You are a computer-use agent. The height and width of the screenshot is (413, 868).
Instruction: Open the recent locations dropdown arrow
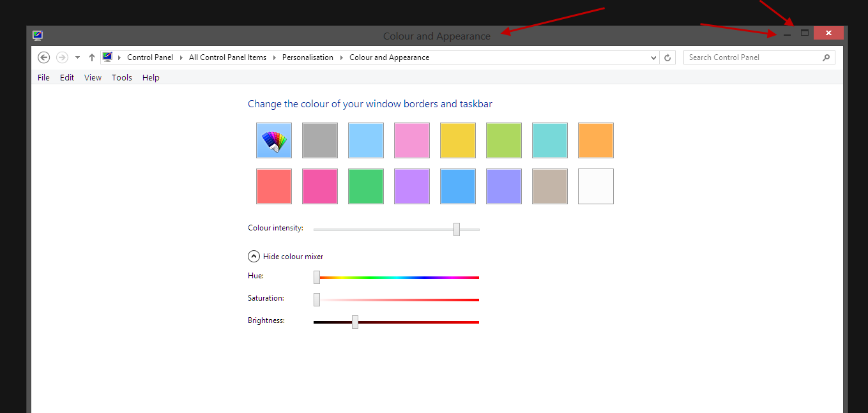(77, 57)
